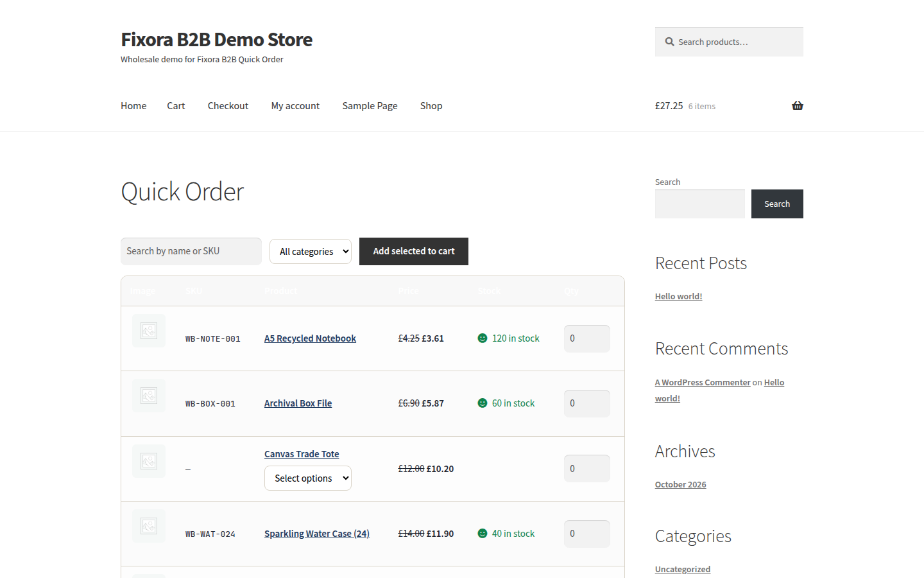The image size is (924, 578).
Task: Focus the Search products header field
Action: tap(729, 42)
